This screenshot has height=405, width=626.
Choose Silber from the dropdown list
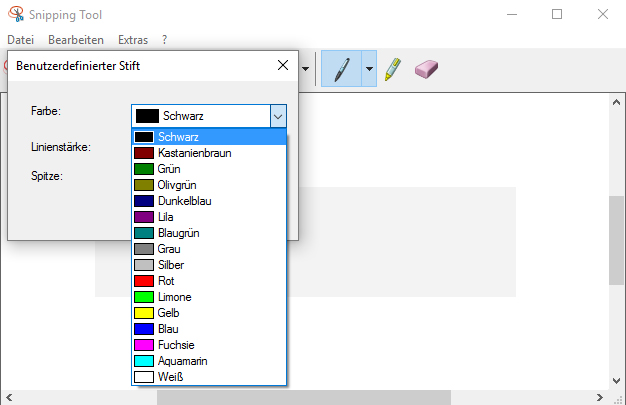(x=209, y=265)
